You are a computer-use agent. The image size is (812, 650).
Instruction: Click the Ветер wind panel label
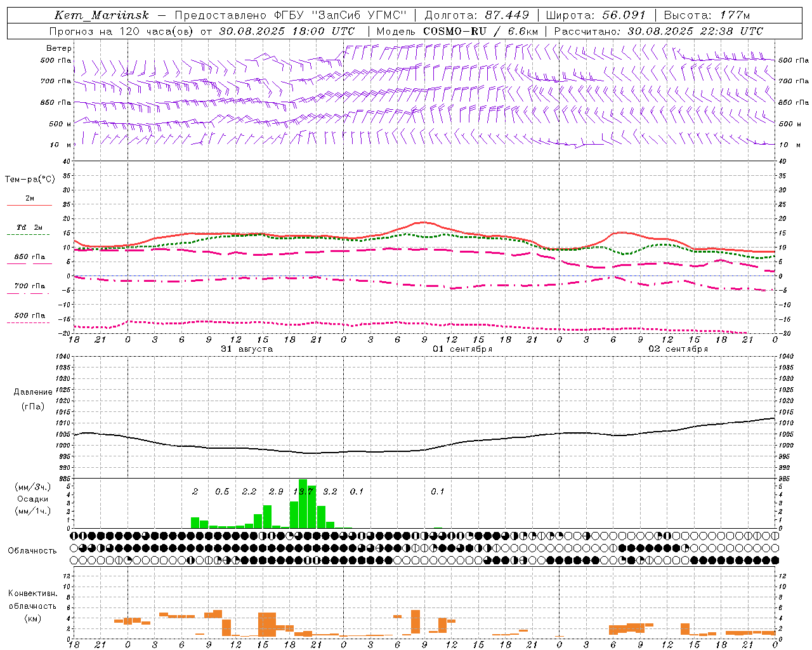tap(59, 48)
